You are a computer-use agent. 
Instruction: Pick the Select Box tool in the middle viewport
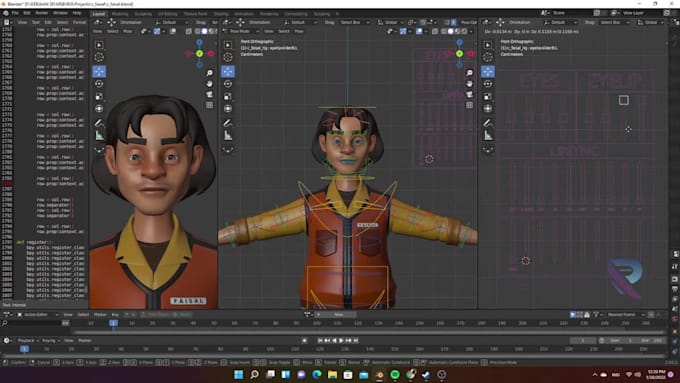pos(228,45)
